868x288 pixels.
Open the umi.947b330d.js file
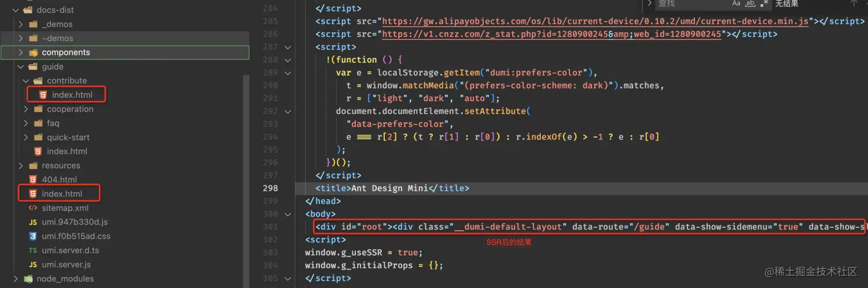(x=75, y=222)
